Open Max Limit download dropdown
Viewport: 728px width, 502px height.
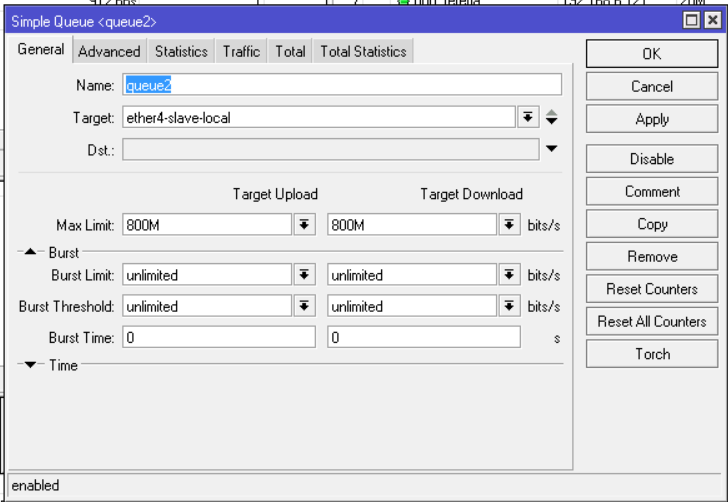509,225
